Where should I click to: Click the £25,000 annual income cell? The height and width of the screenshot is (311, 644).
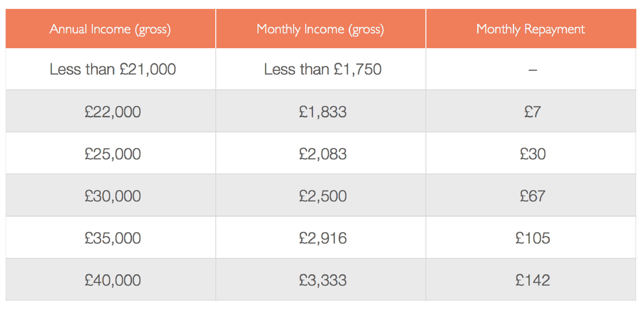(x=110, y=153)
